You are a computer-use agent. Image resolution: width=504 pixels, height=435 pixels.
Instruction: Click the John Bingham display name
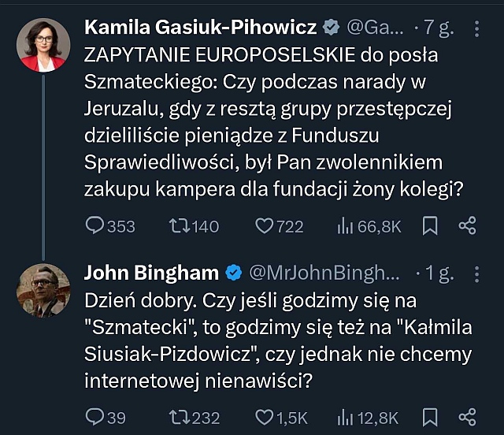coord(151,273)
